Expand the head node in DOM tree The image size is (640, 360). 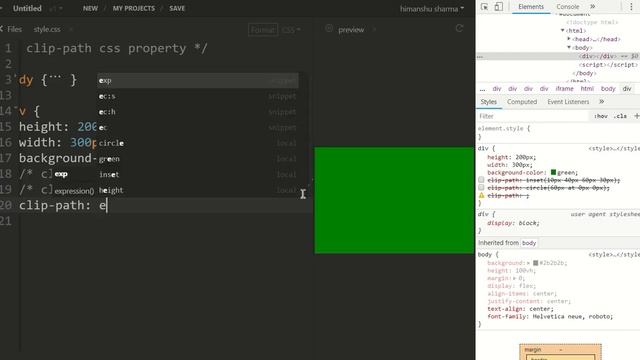point(569,39)
